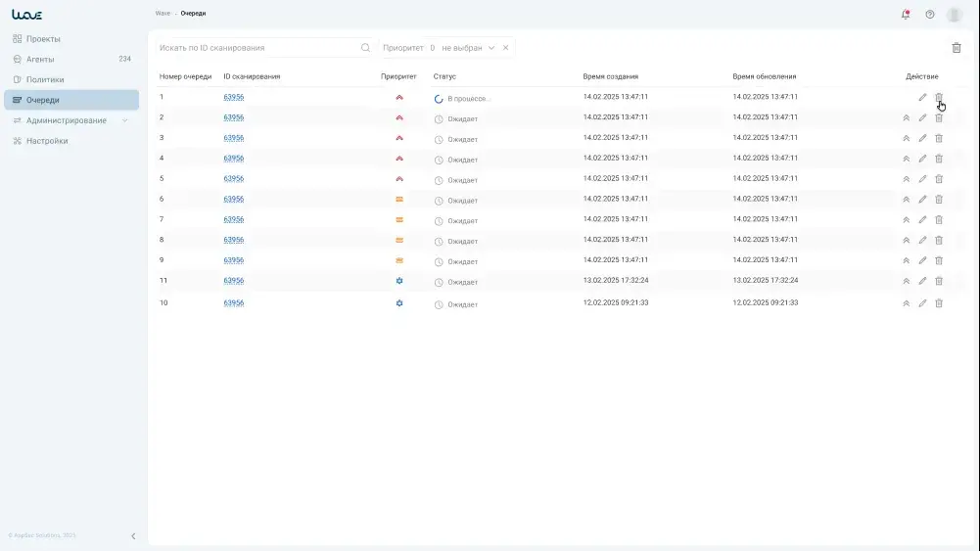
Task: Click the Wave breadcrumb link
Action: 163,13
